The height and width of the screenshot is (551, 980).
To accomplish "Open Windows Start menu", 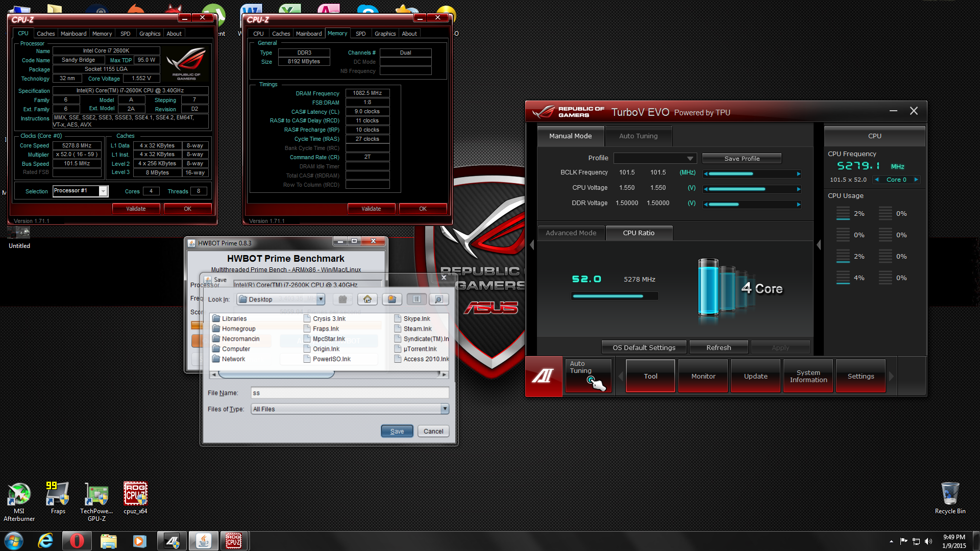I will (14, 541).
